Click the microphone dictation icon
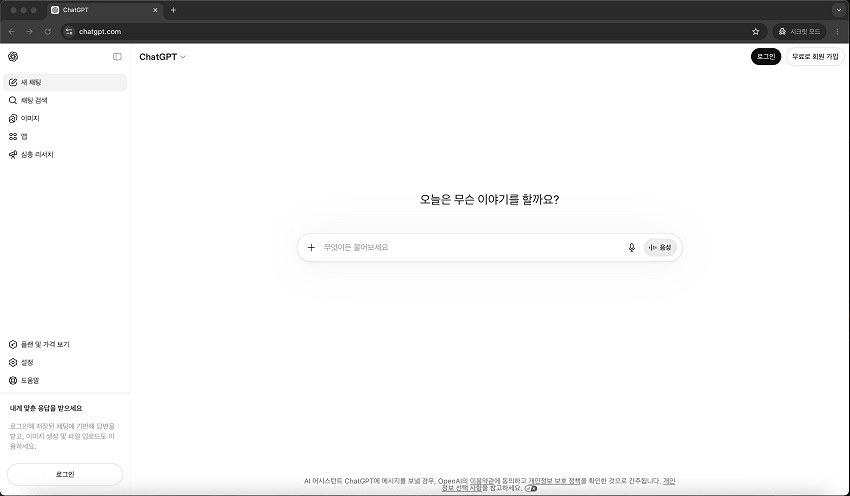Image resolution: width=850 pixels, height=496 pixels. coord(632,247)
